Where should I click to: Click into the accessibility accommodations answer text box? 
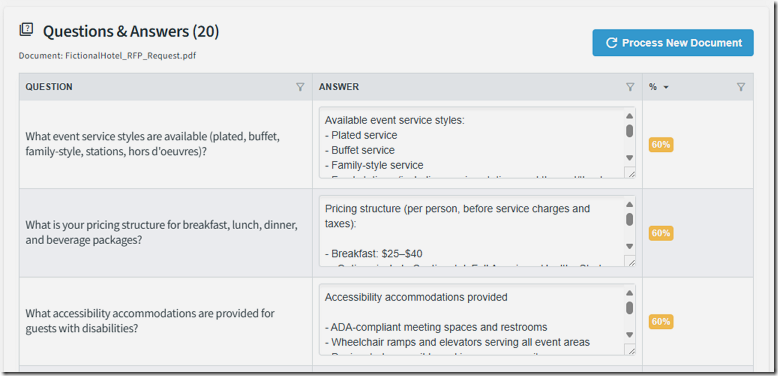click(471, 320)
